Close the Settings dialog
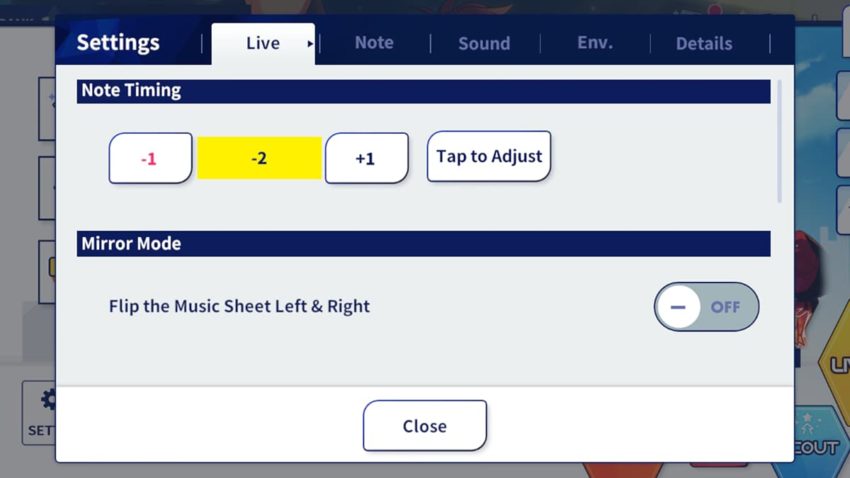Screen dimensions: 850x478 [424, 425]
